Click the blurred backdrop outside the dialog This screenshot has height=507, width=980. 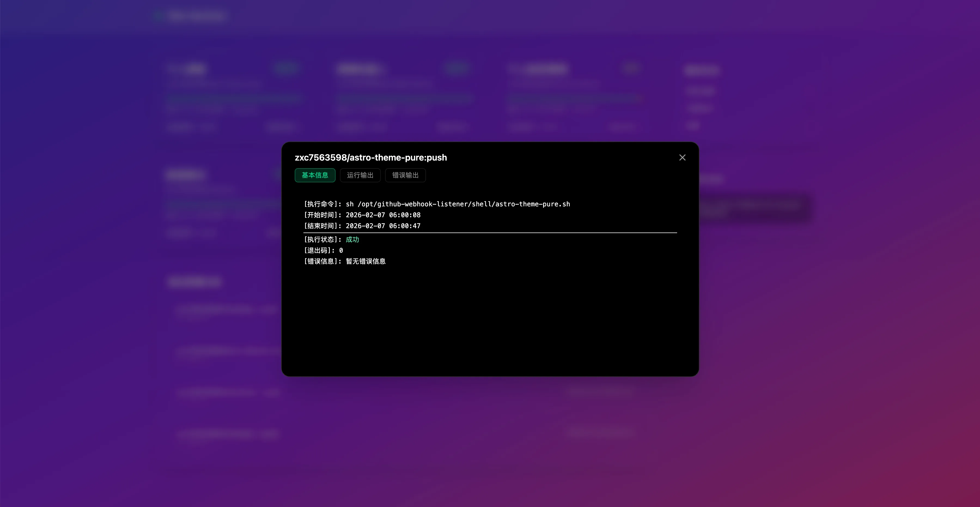tap(114, 266)
